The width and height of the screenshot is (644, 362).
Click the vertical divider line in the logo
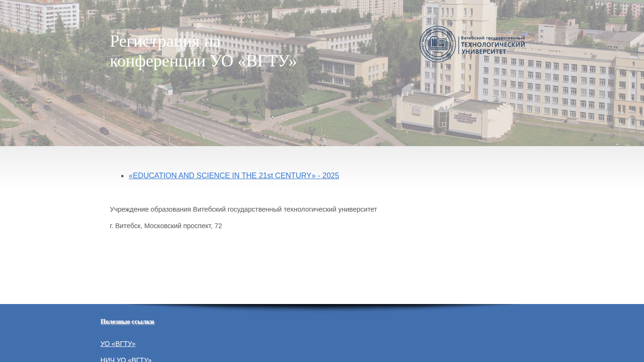[x=458, y=45]
